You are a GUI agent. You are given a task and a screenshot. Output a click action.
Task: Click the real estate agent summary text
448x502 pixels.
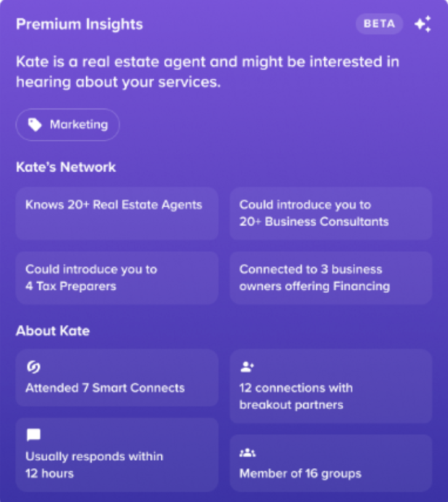(207, 72)
